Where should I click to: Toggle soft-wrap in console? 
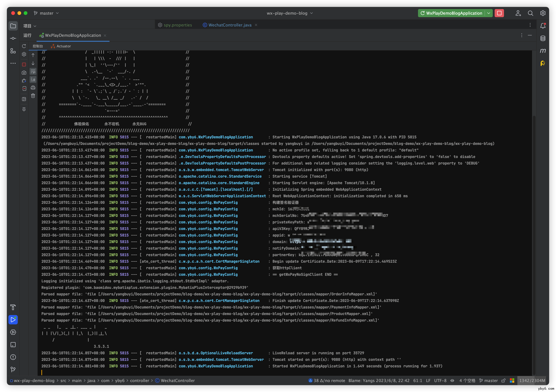click(33, 72)
